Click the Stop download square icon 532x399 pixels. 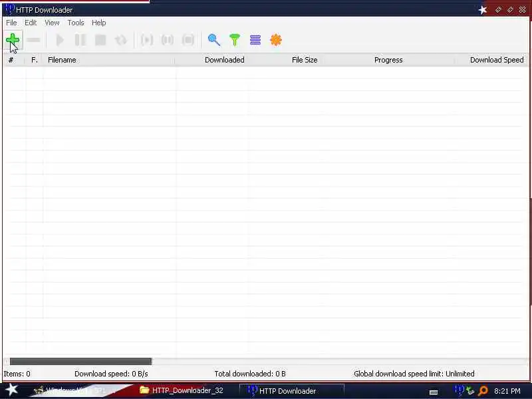point(100,40)
